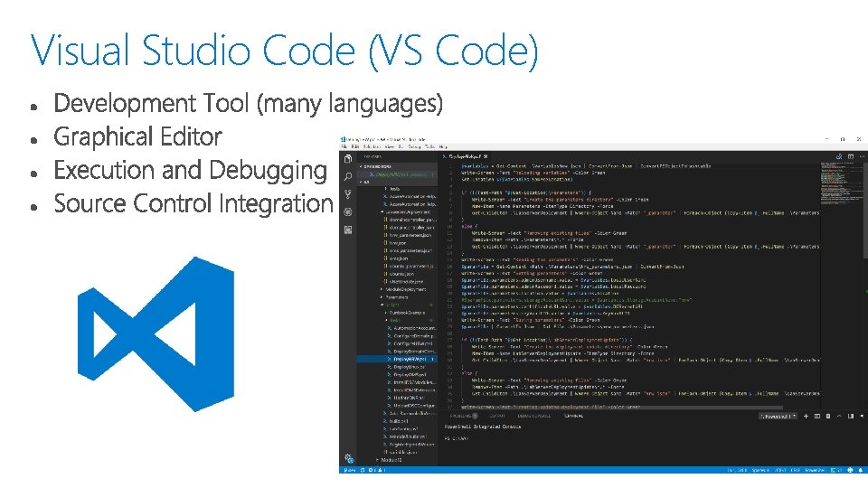Click the CRLF line ending indicator
This screenshot has width=868, height=488.
[795, 470]
